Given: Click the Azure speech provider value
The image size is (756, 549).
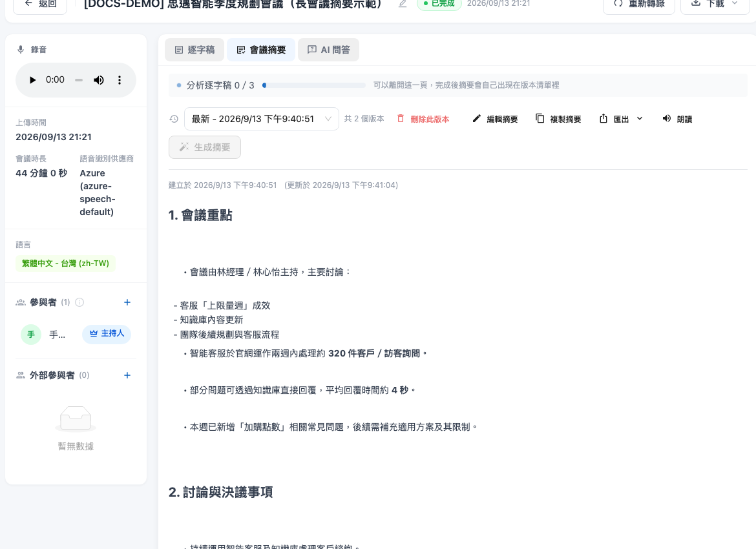Looking at the screenshot, I should (x=98, y=192).
